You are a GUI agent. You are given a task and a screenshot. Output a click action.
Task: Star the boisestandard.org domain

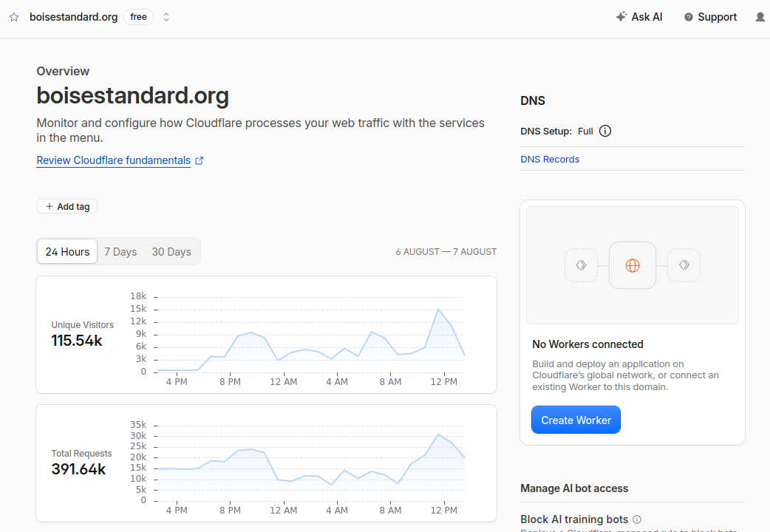pyautogui.click(x=14, y=17)
